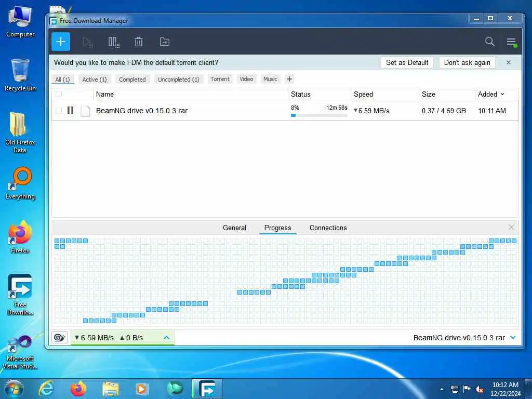This screenshot has height=399, width=532.
Task: Click the start downloads toolbar icon
Action: click(x=87, y=42)
